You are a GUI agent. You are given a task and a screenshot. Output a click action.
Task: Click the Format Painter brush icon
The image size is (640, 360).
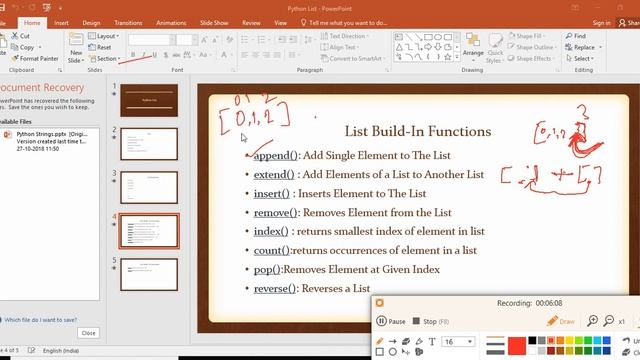coord(15,59)
